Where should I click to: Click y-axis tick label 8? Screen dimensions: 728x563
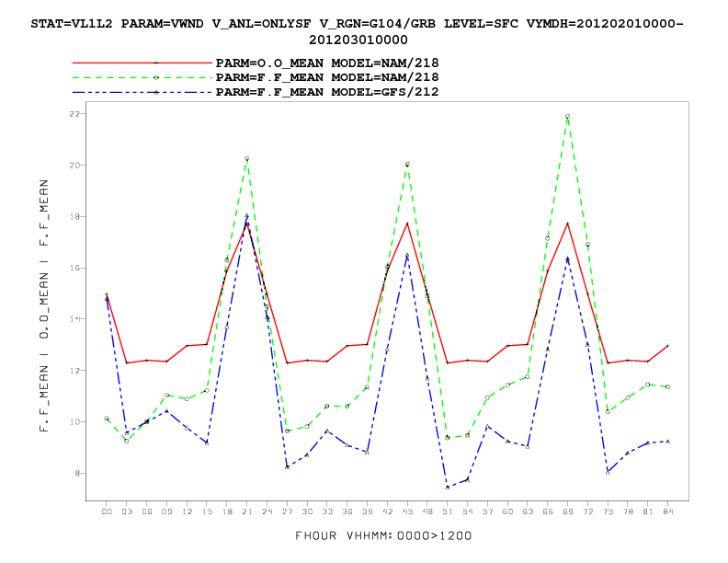tap(77, 474)
